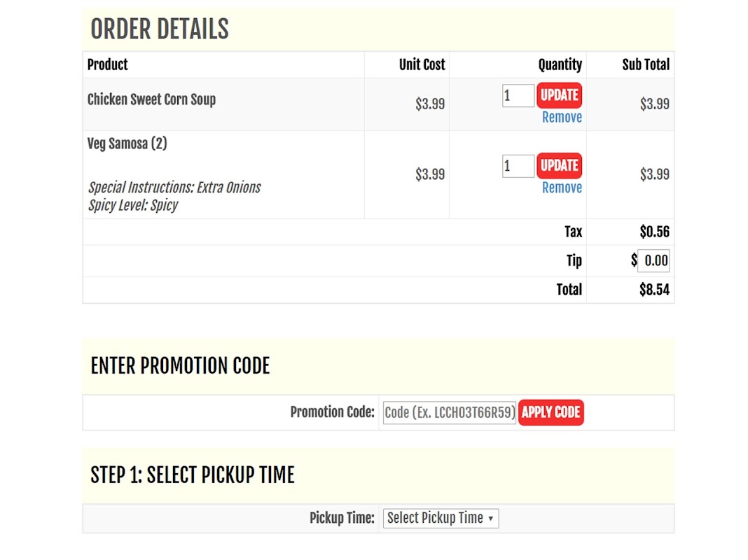Click the Promotion Code text field
Image resolution: width=748 pixels, height=560 pixels.
450,412
